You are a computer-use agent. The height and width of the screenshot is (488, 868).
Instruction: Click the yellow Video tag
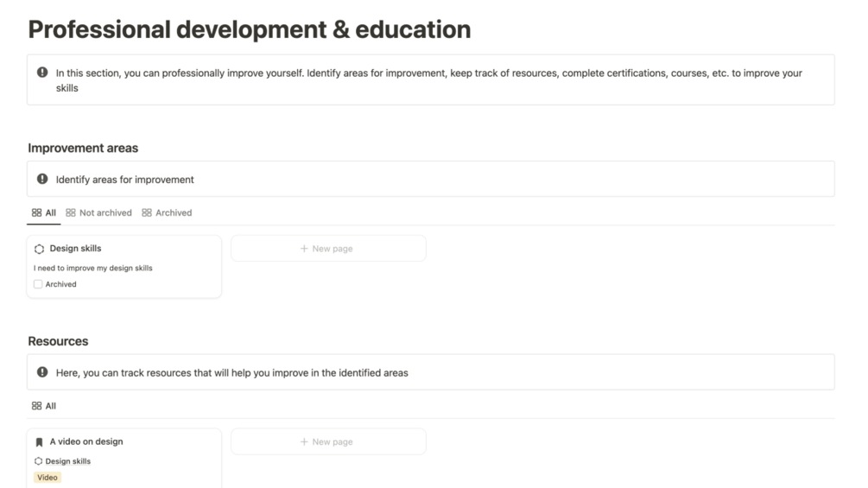(48, 478)
